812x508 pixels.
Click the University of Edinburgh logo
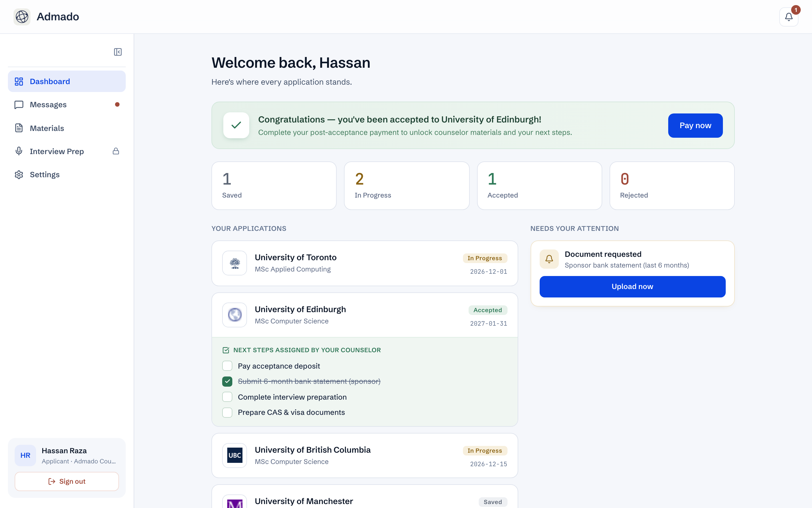tap(235, 315)
